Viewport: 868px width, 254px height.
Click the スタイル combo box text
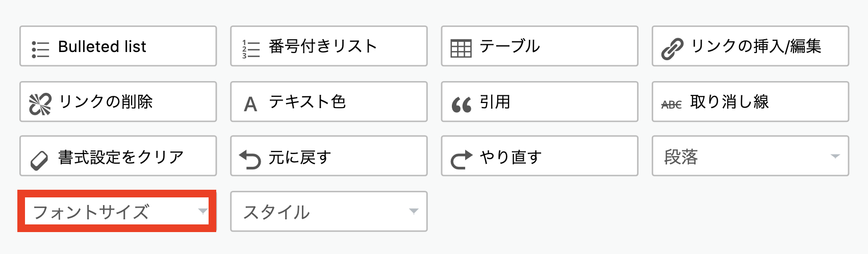coord(276,212)
